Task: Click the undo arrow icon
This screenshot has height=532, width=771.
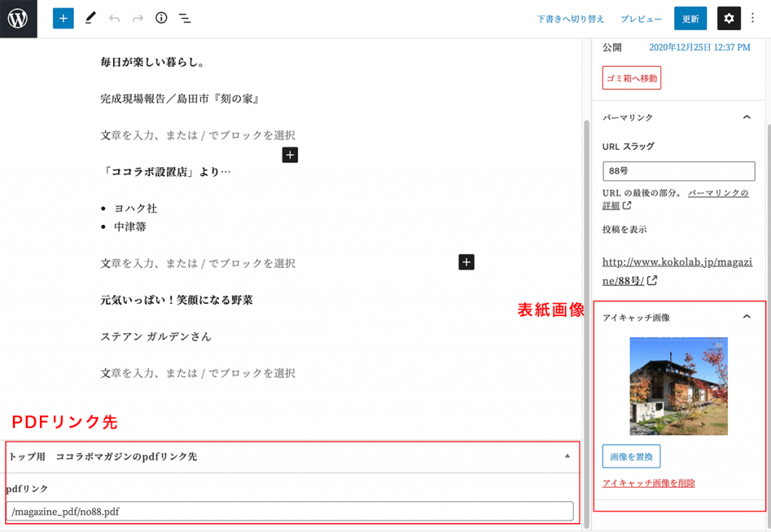Action: [114, 19]
